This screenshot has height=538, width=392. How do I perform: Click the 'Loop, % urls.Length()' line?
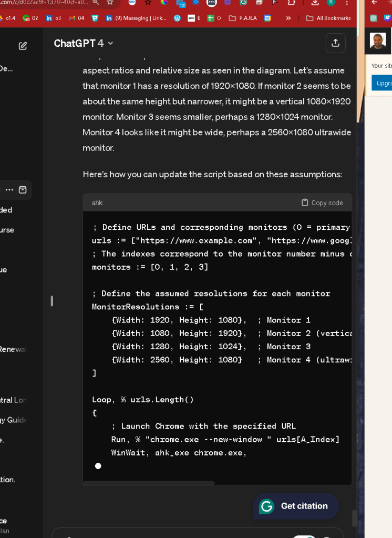click(x=143, y=400)
